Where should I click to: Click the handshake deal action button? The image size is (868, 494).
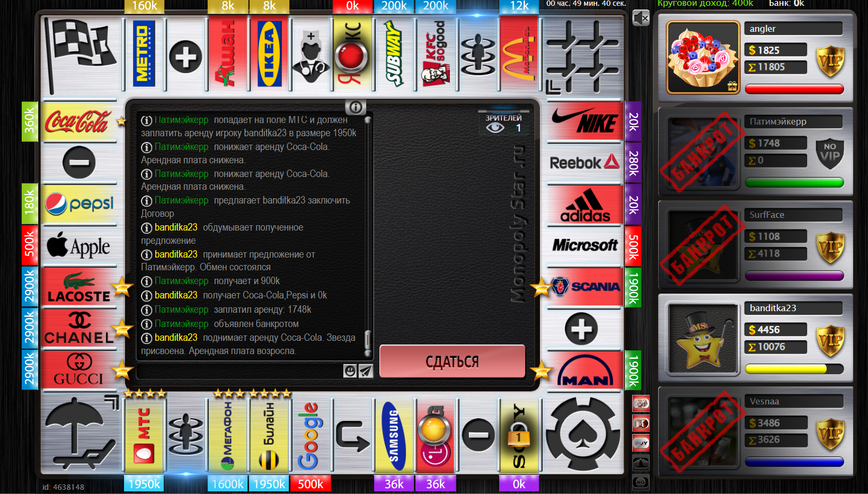[641, 463]
